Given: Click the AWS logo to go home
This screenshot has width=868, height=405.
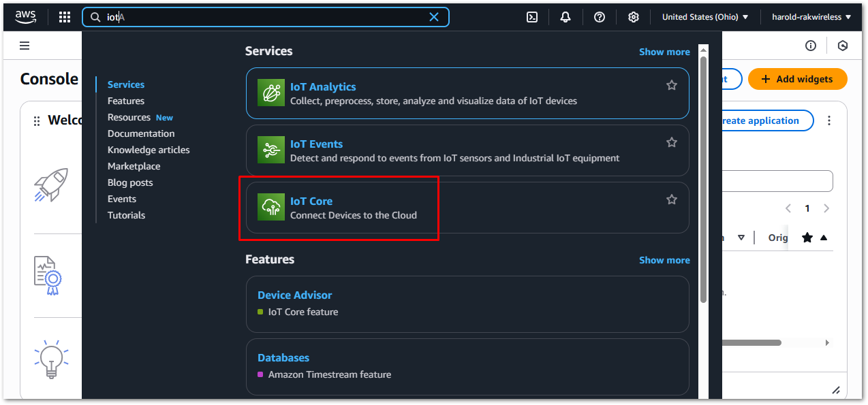Looking at the screenshot, I should 25,16.
